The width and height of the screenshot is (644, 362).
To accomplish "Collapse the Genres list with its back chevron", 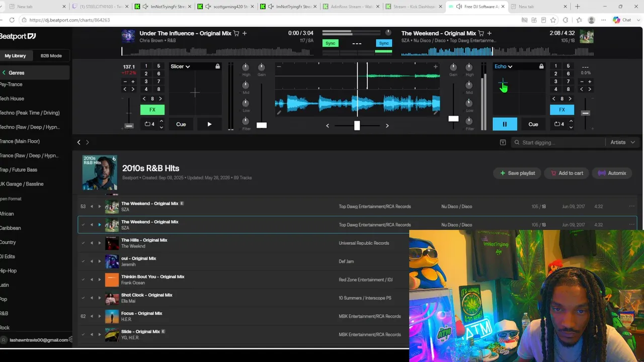I will click(x=4, y=73).
